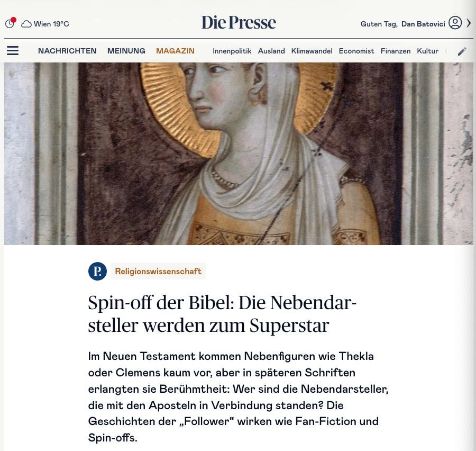Click the pencil edit icon

462,51
